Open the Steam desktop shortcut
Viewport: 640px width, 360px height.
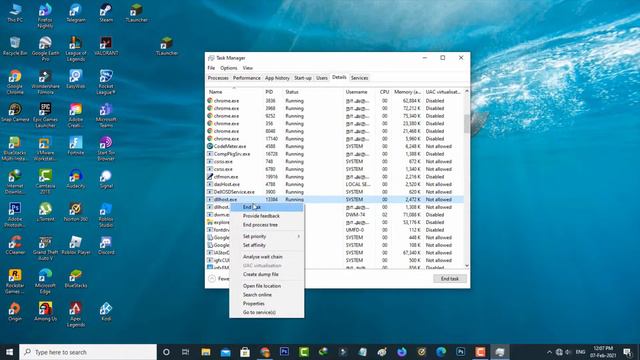pos(106,13)
